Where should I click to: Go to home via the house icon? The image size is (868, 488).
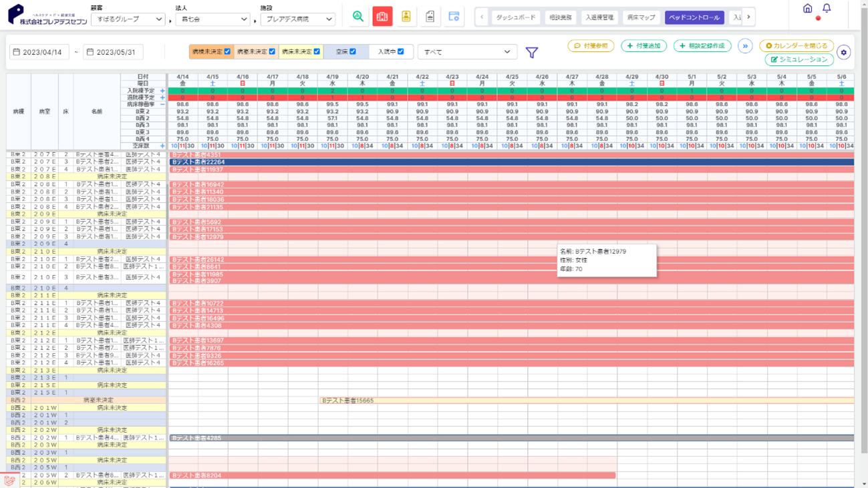click(x=807, y=9)
